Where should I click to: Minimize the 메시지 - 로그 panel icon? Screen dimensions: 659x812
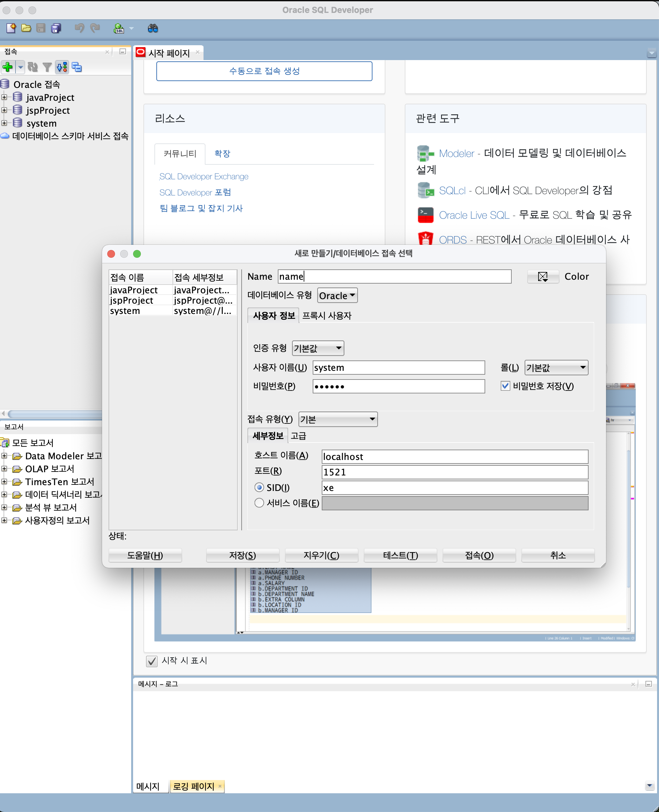[648, 684]
